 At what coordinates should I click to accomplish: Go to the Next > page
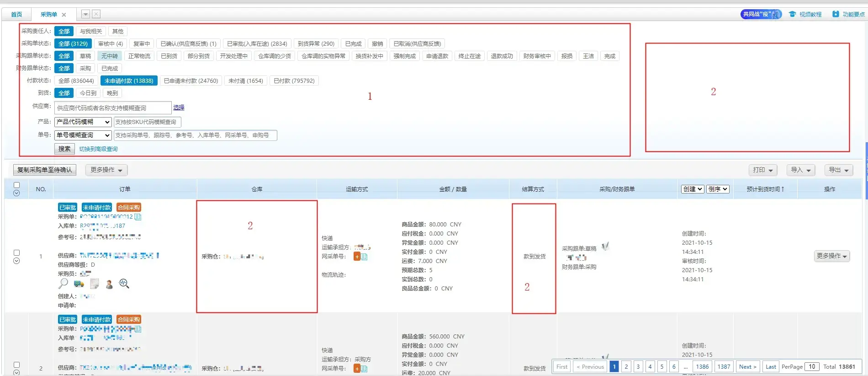point(748,366)
